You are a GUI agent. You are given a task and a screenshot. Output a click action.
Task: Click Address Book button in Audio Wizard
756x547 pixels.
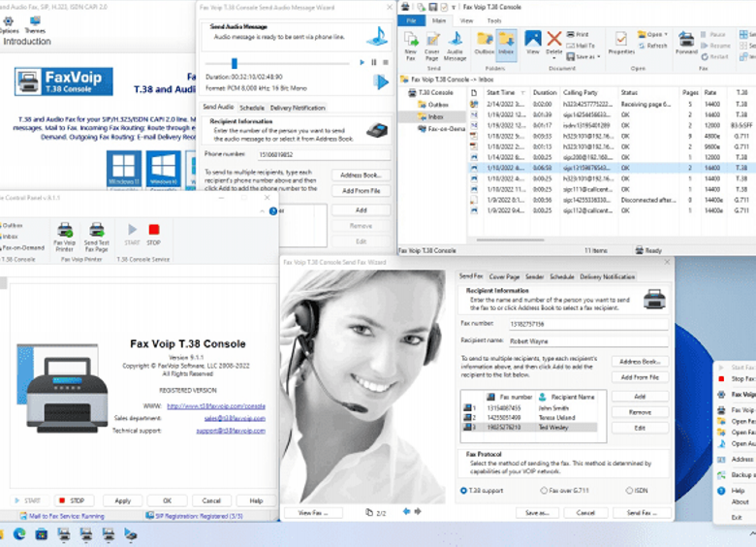click(361, 176)
